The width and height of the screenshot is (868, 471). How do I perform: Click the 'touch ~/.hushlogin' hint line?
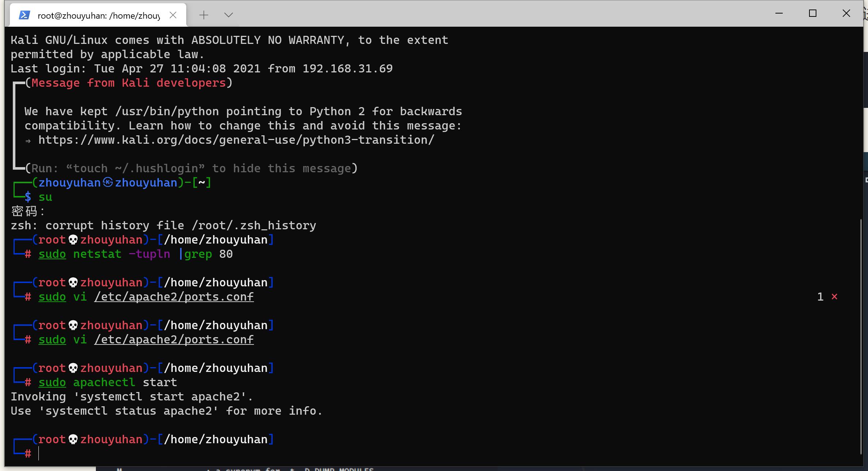191,168
